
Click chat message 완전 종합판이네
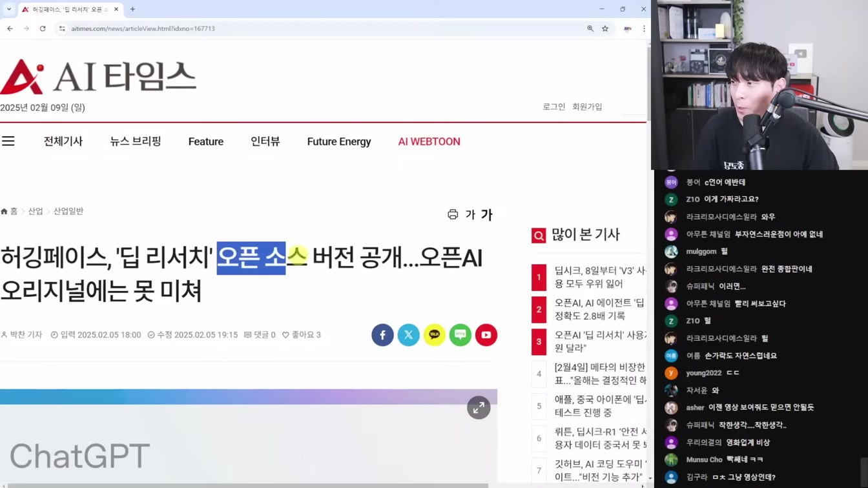coord(787,269)
